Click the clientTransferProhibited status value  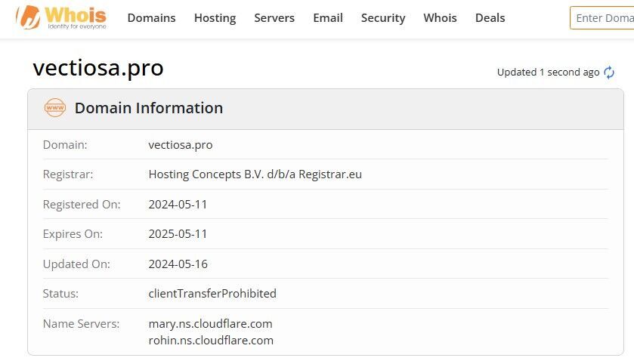click(212, 293)
